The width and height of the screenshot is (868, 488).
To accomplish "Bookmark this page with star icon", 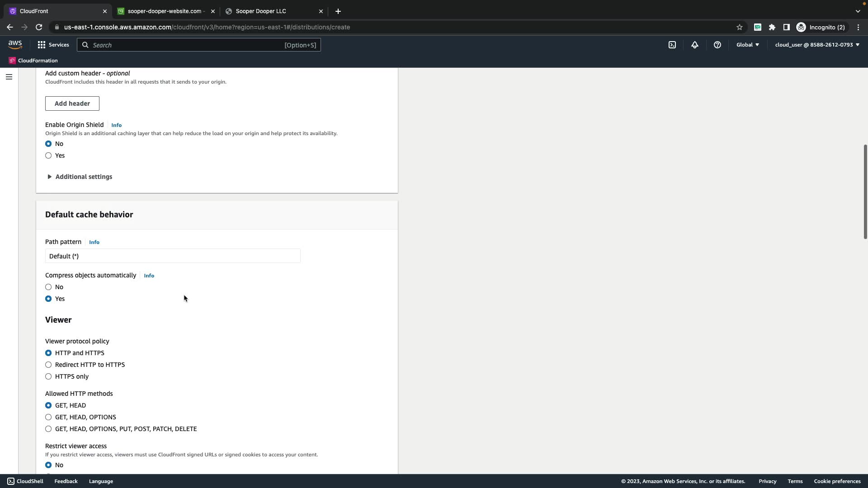I will [x=740, y=27].
